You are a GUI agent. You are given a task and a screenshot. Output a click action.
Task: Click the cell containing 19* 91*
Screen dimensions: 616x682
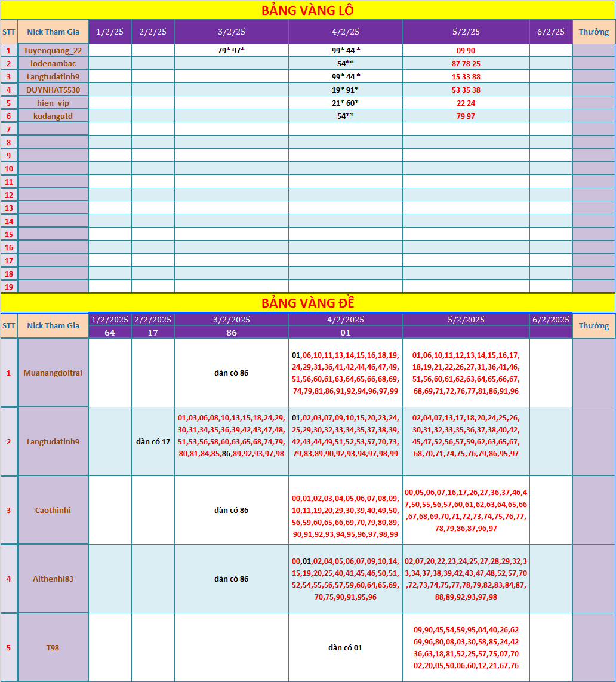(x=346, y=90)
